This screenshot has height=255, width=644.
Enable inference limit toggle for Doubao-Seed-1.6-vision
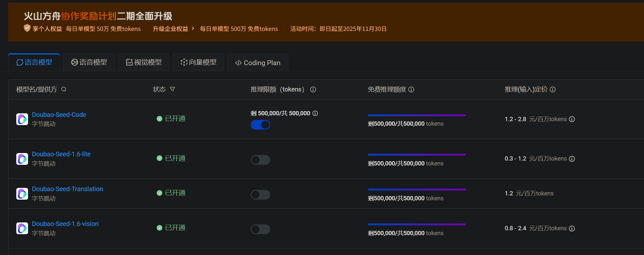point(260,229)
